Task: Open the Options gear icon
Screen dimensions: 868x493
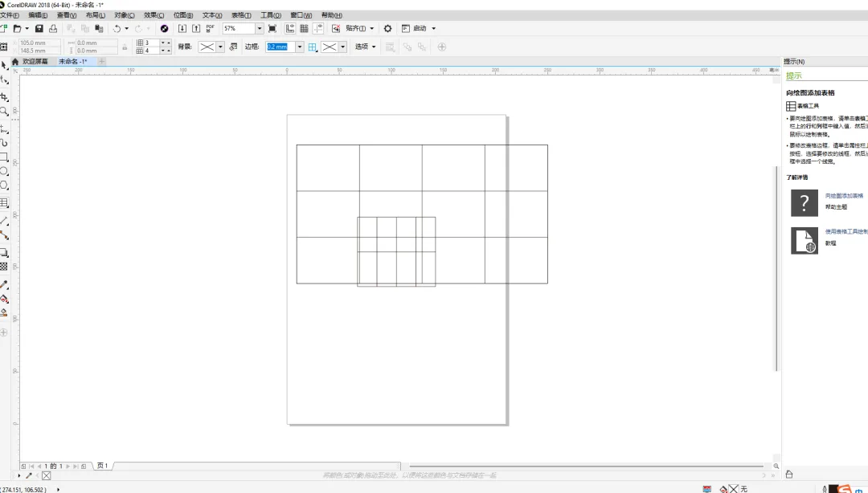Action: tap(387, 28)
